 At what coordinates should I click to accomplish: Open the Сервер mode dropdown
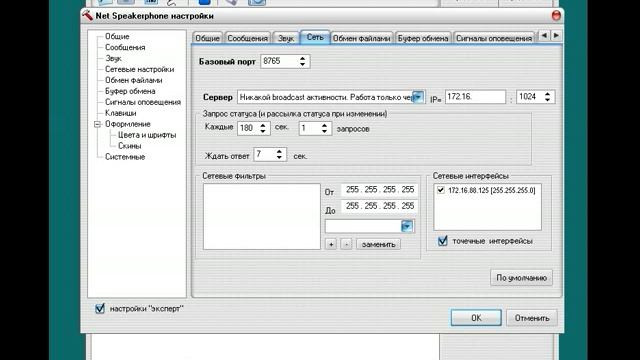click(x=418, y=97)
